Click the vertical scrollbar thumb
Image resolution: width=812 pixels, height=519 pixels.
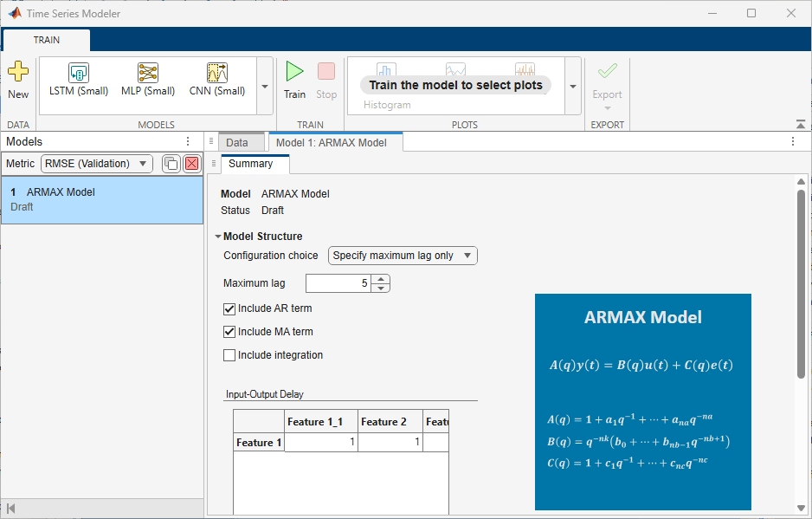(x=801, y=283)
